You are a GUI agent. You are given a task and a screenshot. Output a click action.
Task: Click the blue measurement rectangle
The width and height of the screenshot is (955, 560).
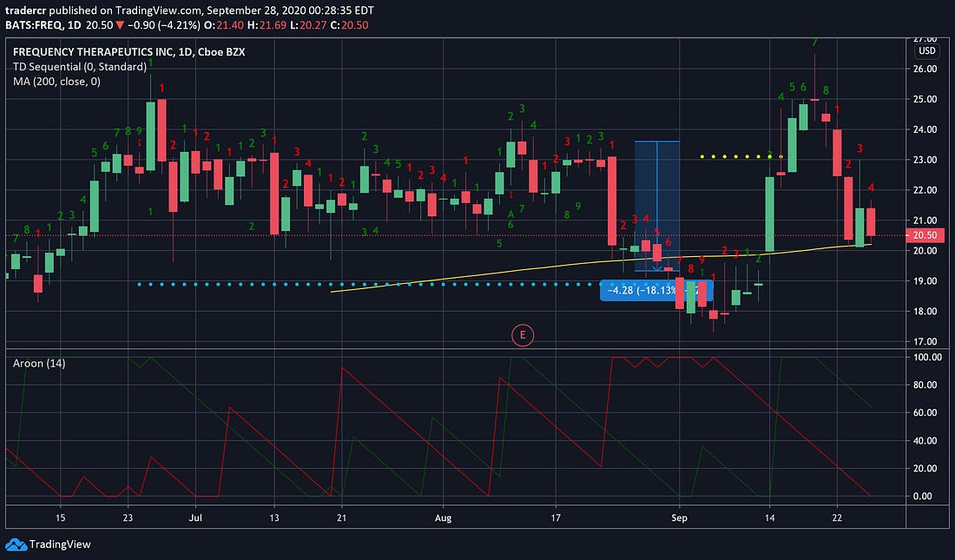click(657, 206)
